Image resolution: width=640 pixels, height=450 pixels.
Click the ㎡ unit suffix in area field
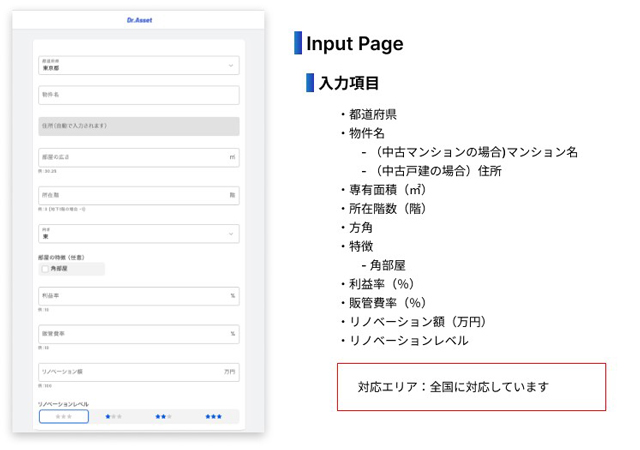click(232, 157)
